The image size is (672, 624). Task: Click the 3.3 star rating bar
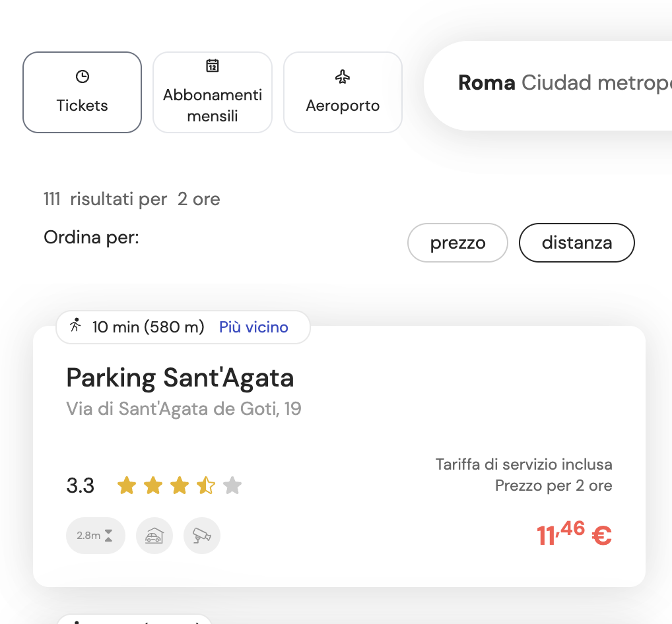(81, 485)
